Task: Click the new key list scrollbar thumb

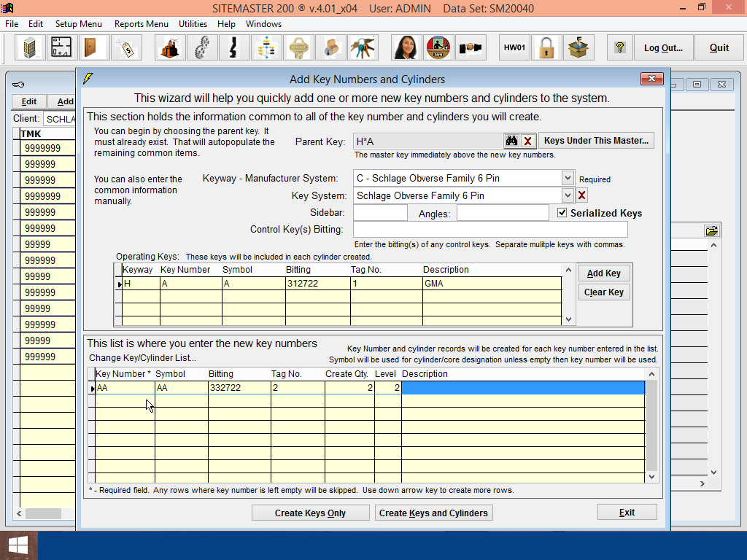Action: (651, 426)
